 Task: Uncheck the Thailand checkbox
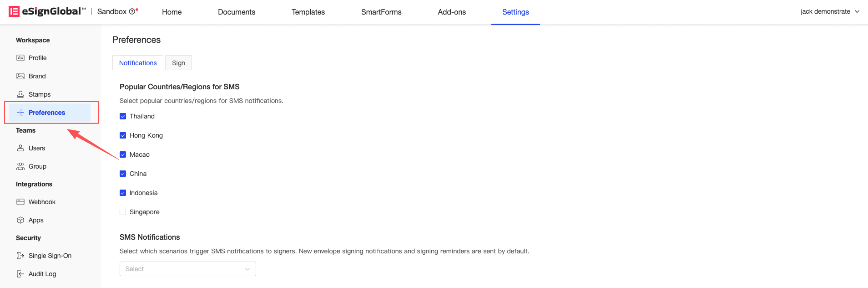(x=123, y=116)
